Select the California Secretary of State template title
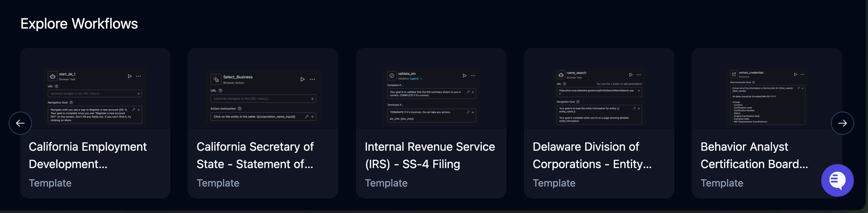This screenshot has height=213, width=868. coord(255,155)
